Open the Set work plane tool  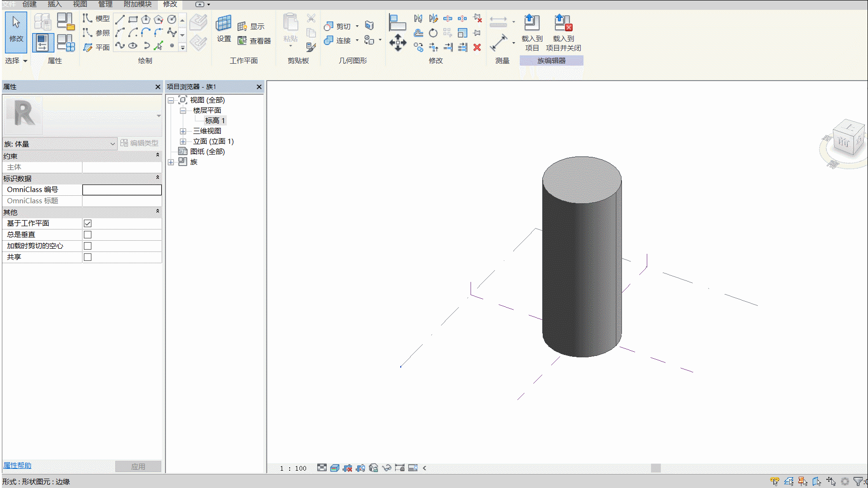pyautogui.click(x=224, y=29)
